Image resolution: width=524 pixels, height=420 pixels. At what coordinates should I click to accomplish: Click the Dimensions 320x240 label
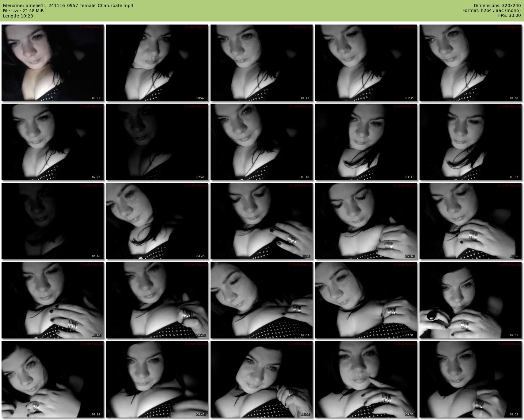(497, 6)
